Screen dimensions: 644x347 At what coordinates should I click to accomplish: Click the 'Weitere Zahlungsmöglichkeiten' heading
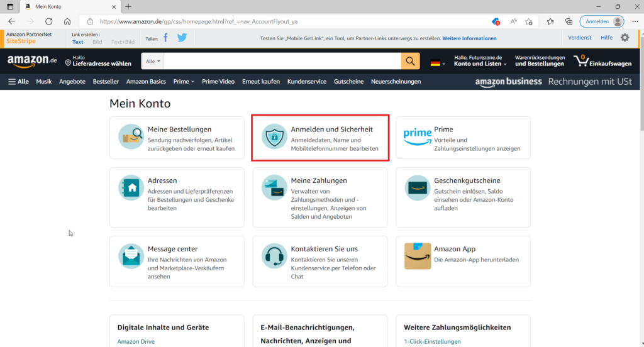[457, 328]
